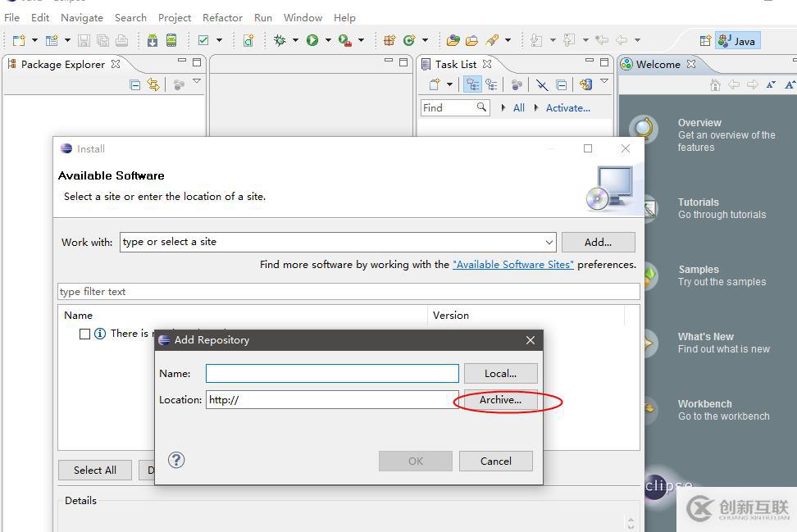Image resolution: width=797 pixels, height=532 pixels.
Task: Click the Overview globe icon
Action: [644, 129]
